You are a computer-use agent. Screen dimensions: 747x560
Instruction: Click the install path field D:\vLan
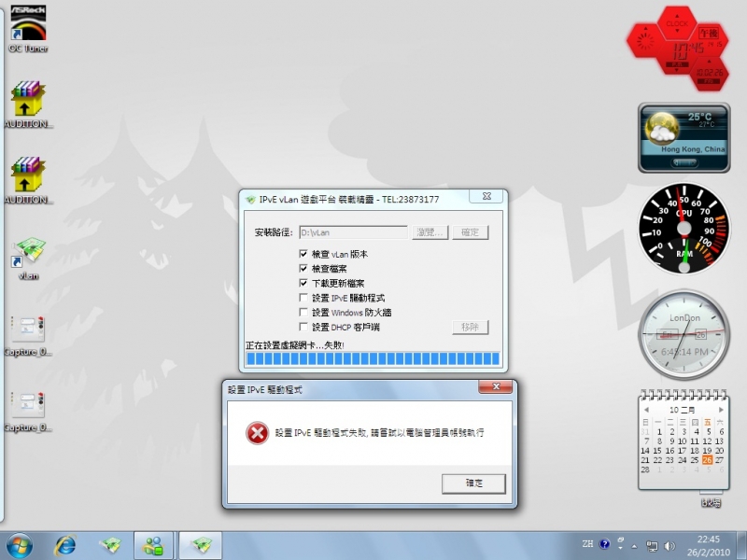353,232
